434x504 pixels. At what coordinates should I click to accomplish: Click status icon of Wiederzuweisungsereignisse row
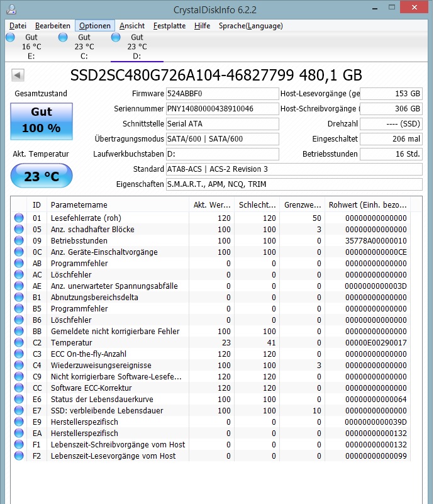pos(19,365)
